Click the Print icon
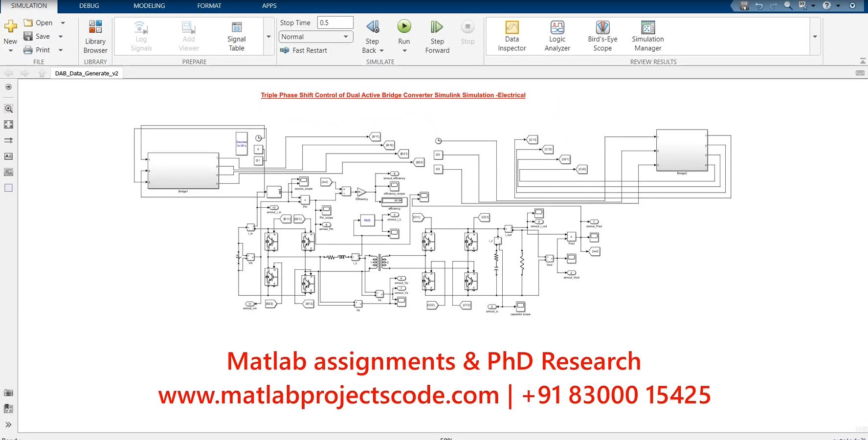868x440 pixels. [x=28, y=50]
